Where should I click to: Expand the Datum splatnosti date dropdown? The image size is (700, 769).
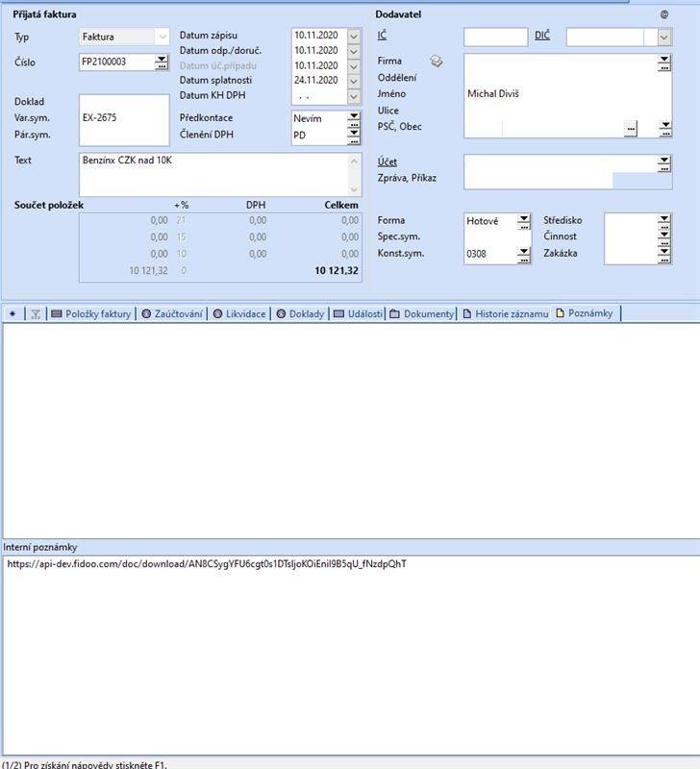coord(354,81)
